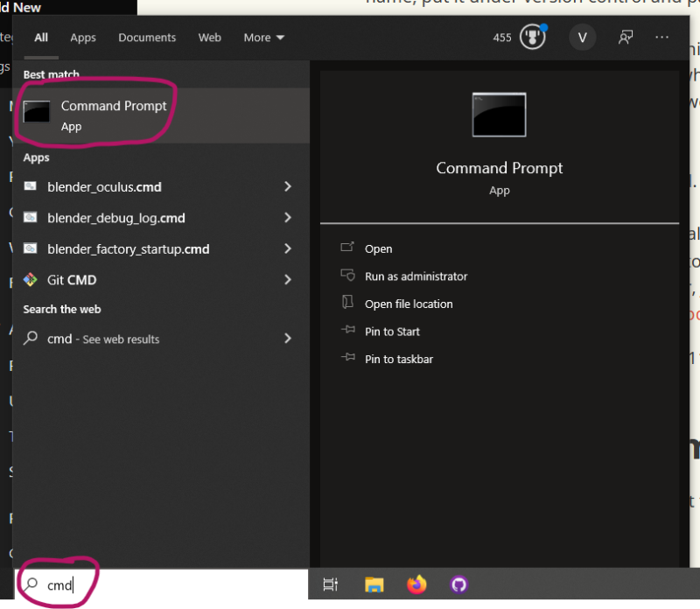The image size is (700, 609).
Task: Open Command Prompt from the preview pane
Action: [379, 248]
